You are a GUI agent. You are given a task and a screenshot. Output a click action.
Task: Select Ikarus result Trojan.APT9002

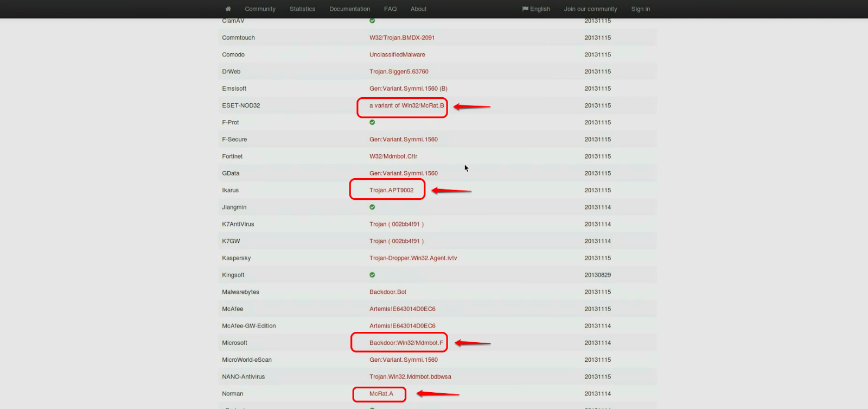391,190
